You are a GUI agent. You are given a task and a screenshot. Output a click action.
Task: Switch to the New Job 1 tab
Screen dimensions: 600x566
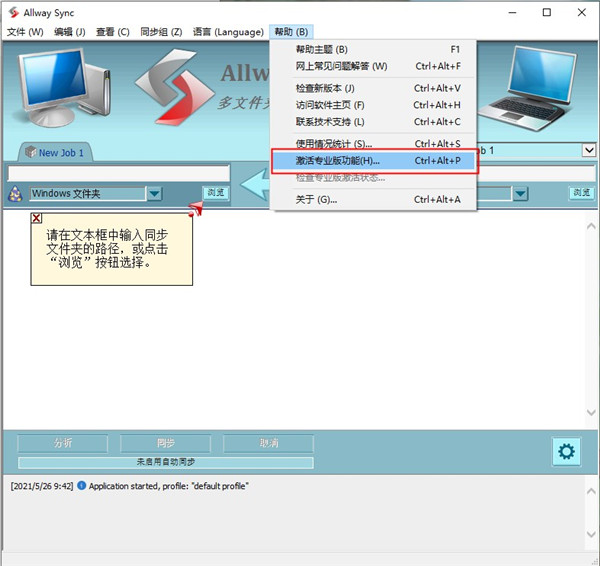(x=60, y=153)
